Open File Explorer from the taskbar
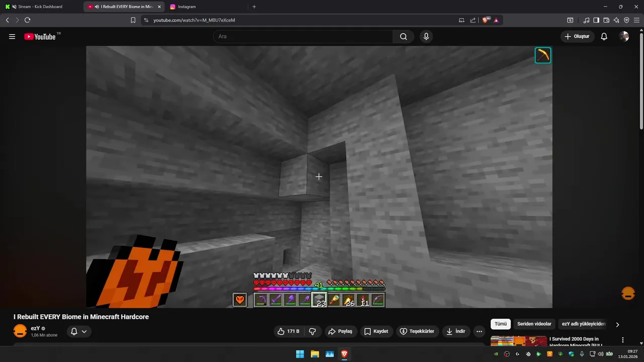 coord(314,354)
